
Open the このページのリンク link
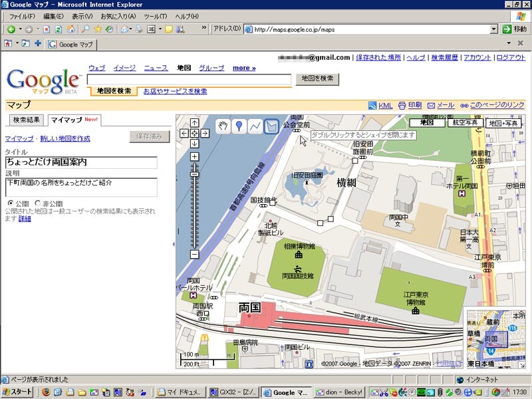(x=497, y=105)
